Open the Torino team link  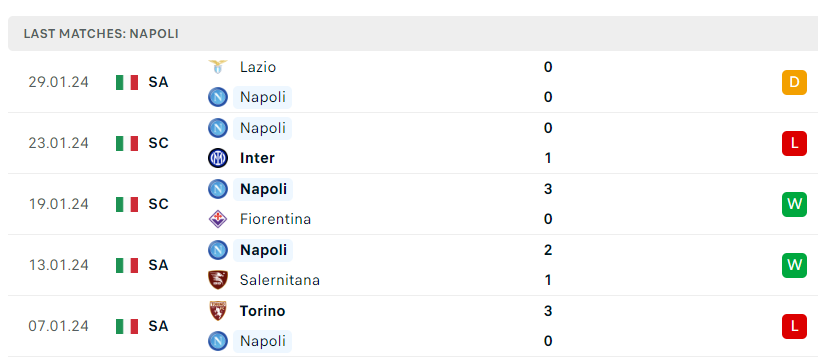262,311
